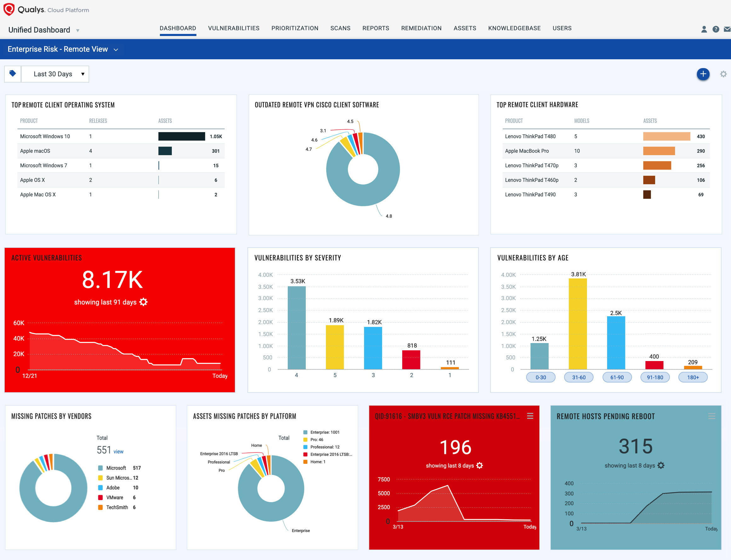
Task: Toggle the 31-60 age range pill
Action: (x=578, y=377)
